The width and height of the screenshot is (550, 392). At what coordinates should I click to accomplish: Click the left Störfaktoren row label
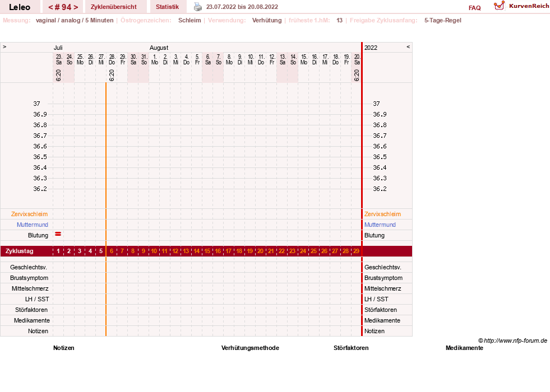point(31,310)
